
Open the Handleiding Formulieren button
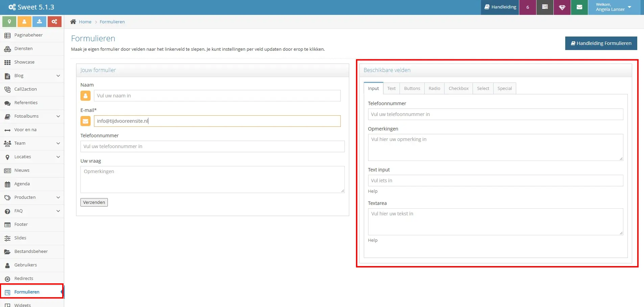[x=601, y=43]
